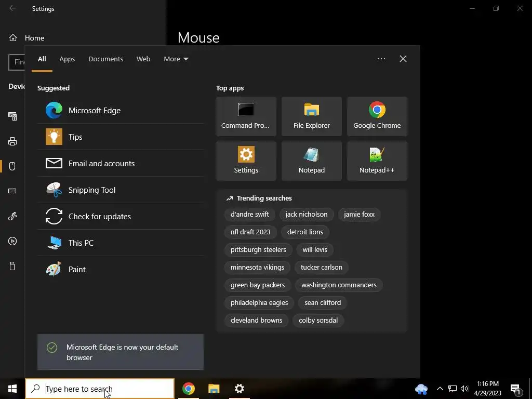Open the notification action center icon

pyautogui.click(x=516, y=389)
